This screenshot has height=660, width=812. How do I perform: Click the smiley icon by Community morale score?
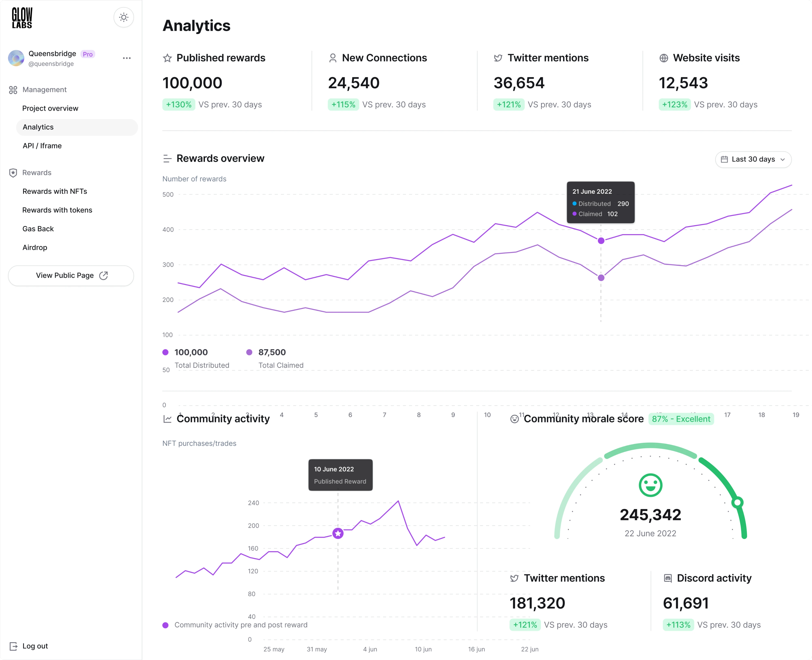514,419
